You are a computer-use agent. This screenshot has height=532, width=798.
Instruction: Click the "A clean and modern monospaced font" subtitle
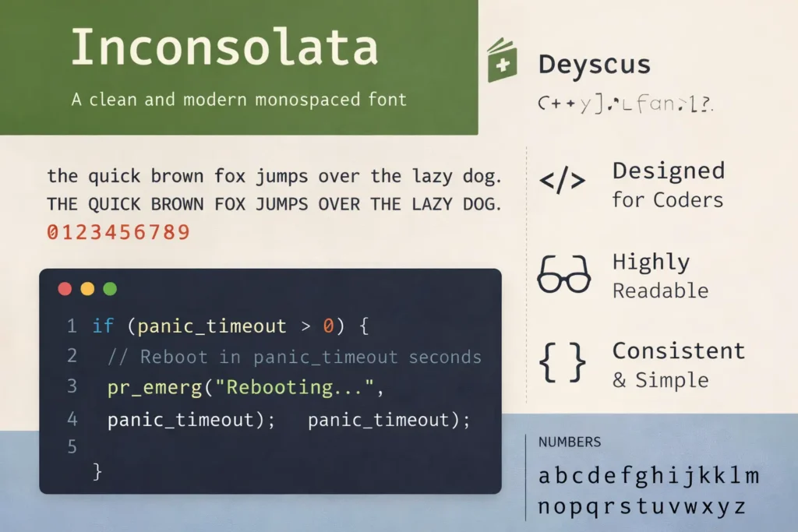pyautogui.click(x=238, y=100)
